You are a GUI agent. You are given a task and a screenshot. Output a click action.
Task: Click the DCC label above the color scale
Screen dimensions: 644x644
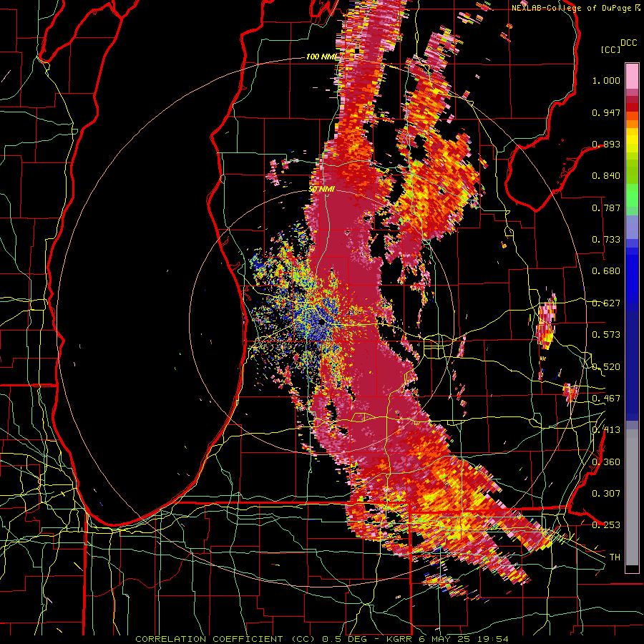tap(628, 43)
